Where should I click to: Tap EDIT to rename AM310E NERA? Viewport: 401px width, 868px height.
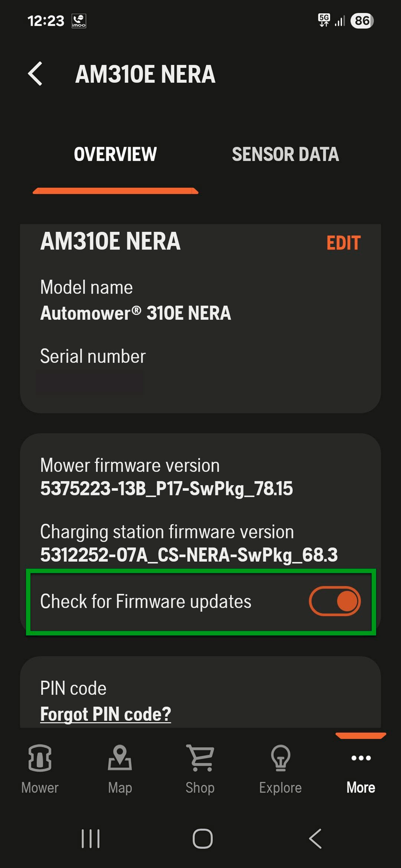pos(343,243)
